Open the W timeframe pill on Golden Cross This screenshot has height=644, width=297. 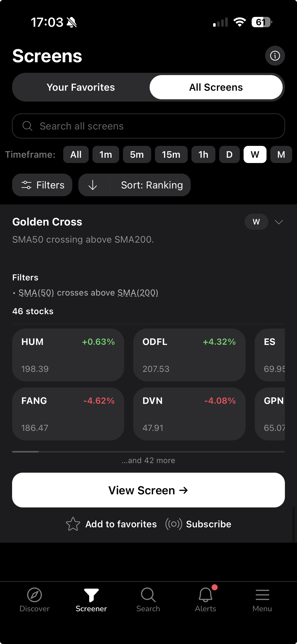(x=256, y=222)
